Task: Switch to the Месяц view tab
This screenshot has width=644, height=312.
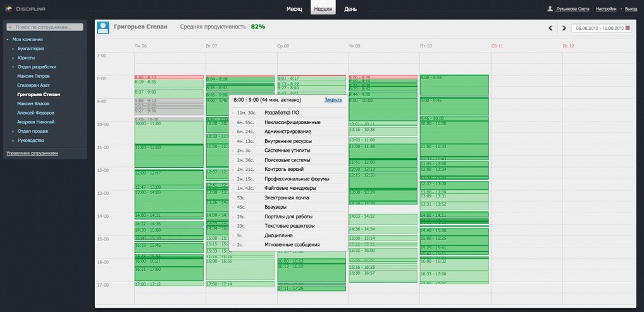Action: 294,9
